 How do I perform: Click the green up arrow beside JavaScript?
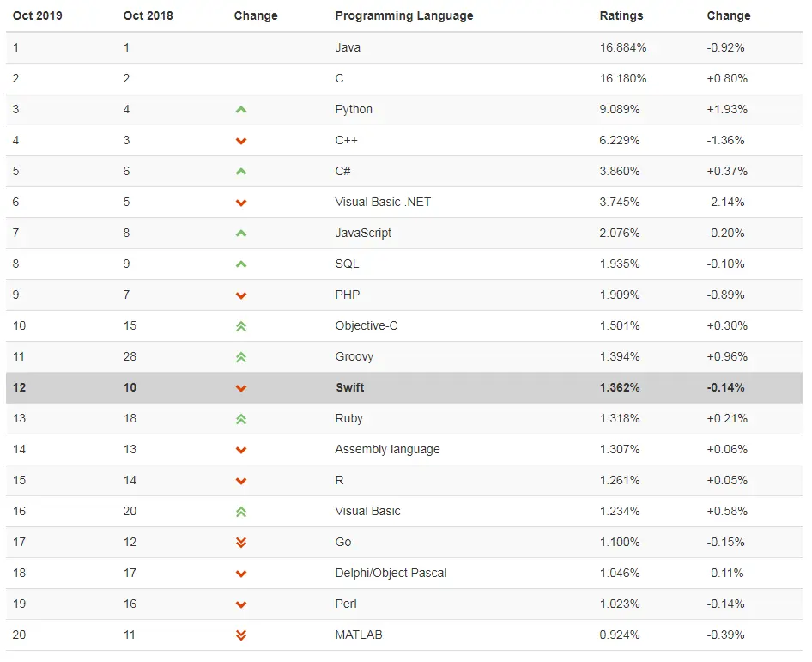[x=241, y=234]
